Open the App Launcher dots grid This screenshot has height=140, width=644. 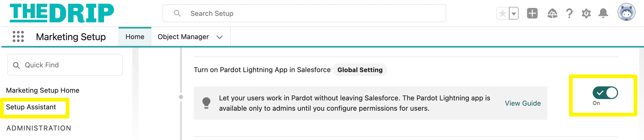18,37
